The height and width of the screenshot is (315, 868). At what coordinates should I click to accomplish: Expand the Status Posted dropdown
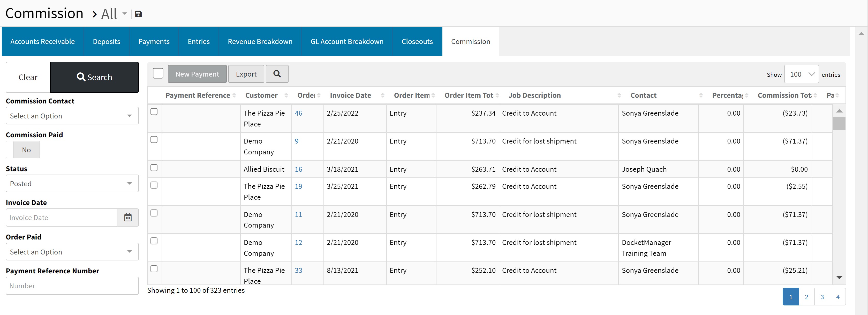(x=72, y=184)
